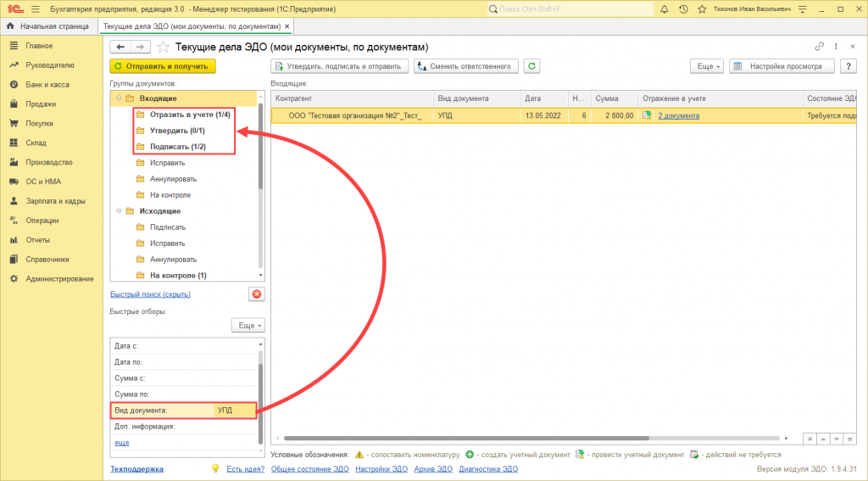This screenshot has height=481, width=868.
Task: Jump to the first list row icon
Action: coord(810,439)
